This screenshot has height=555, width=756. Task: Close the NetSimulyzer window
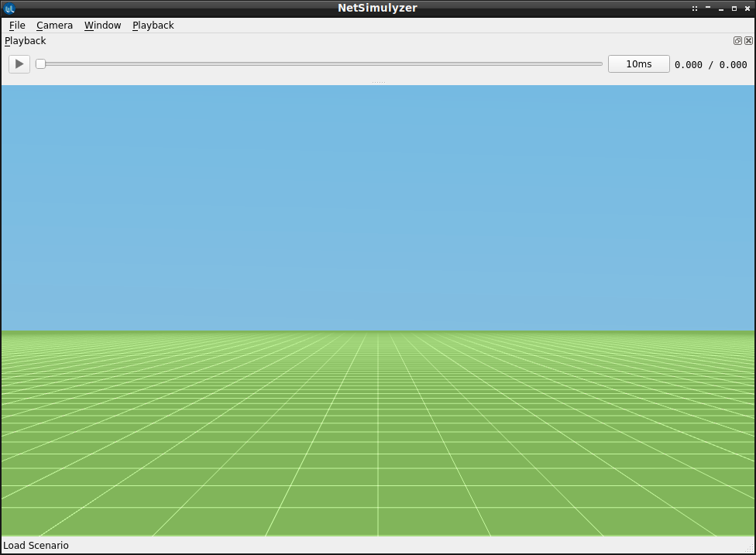point(747,9)
